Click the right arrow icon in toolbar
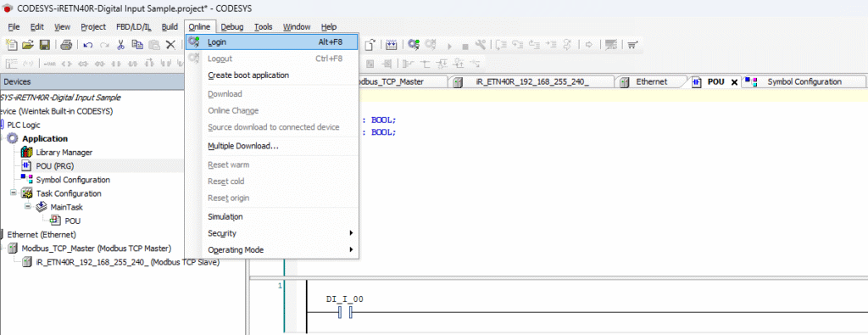The width and height of the screenshot is (868, 335). (589, 45)
